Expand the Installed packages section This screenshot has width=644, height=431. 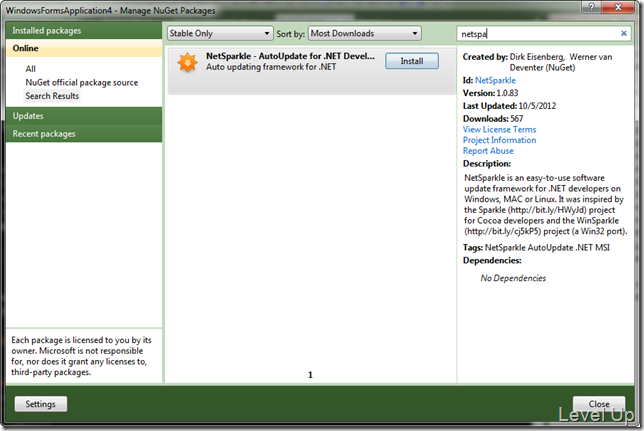84,30
